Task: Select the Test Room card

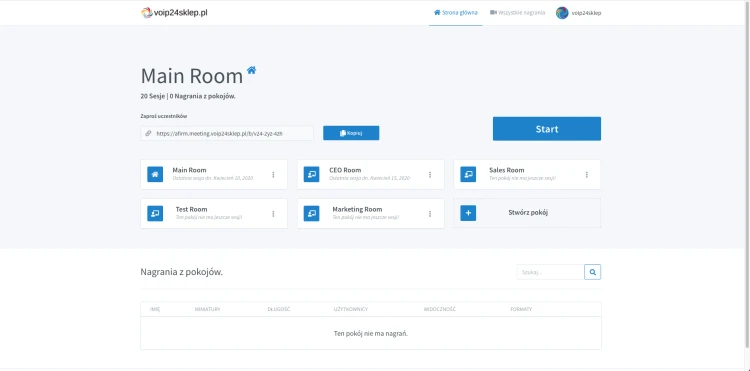Action: coord(214,213)
